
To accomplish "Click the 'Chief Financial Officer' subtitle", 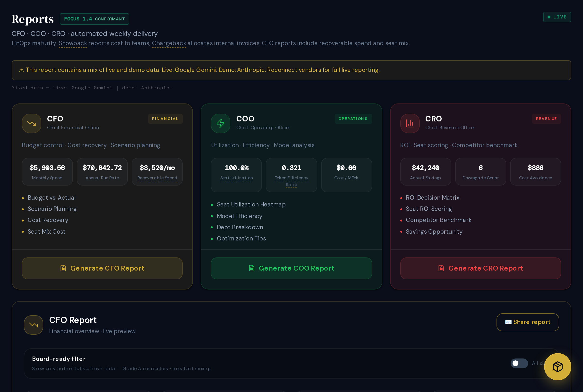I will click(73, 128).
